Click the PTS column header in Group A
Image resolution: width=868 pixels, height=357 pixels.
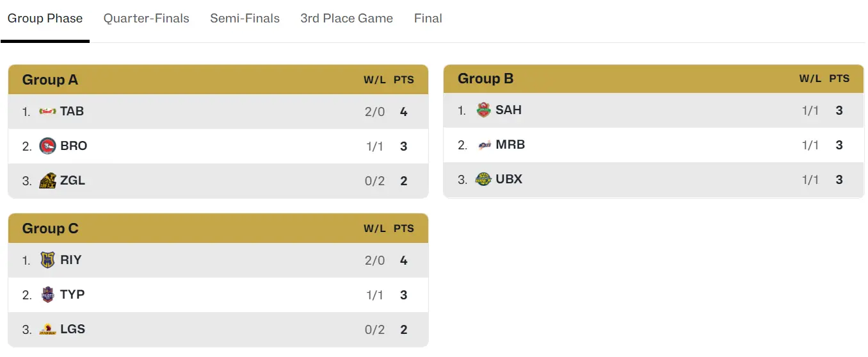pyautogui.click(x=404, y=80)
